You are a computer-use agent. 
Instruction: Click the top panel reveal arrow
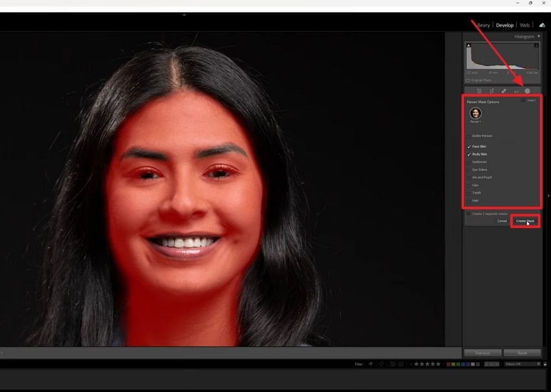(184, 15)
